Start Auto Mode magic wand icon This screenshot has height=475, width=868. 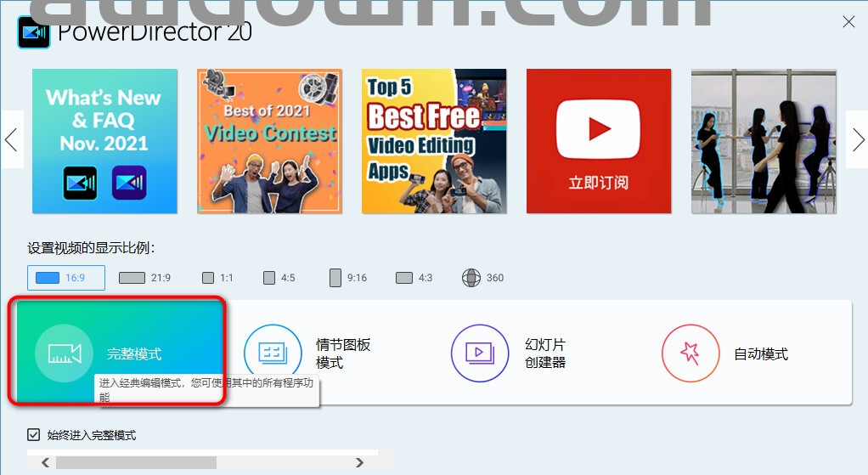tap(690, 353)
